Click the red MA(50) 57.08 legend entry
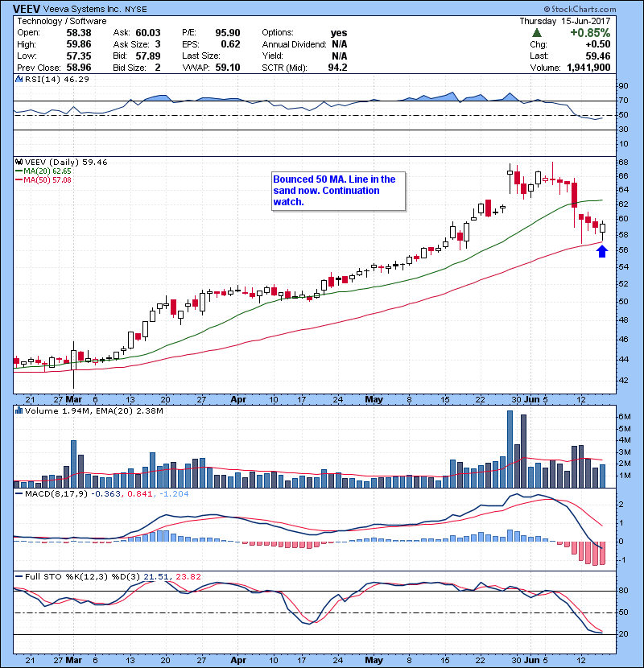The width and height of the screenshot is (644, 668). pyautogui.click(x=43, y=179)
